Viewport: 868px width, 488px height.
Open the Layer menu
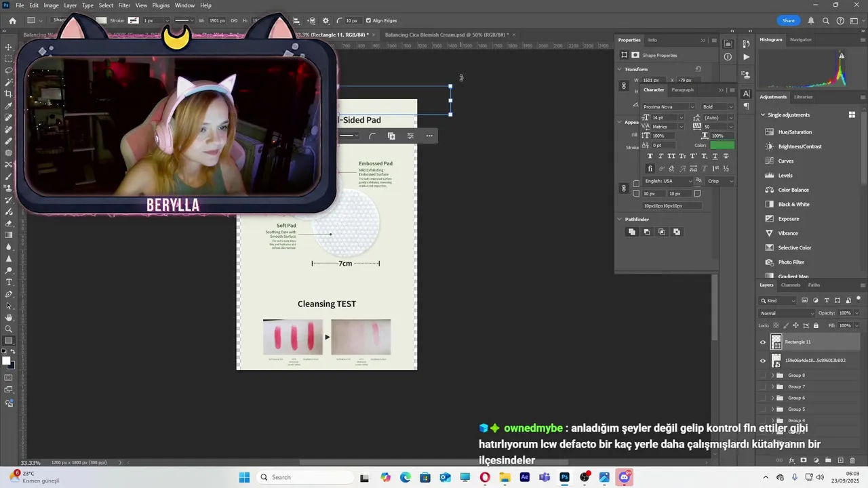pyautogui.click(x=71, y=5)
